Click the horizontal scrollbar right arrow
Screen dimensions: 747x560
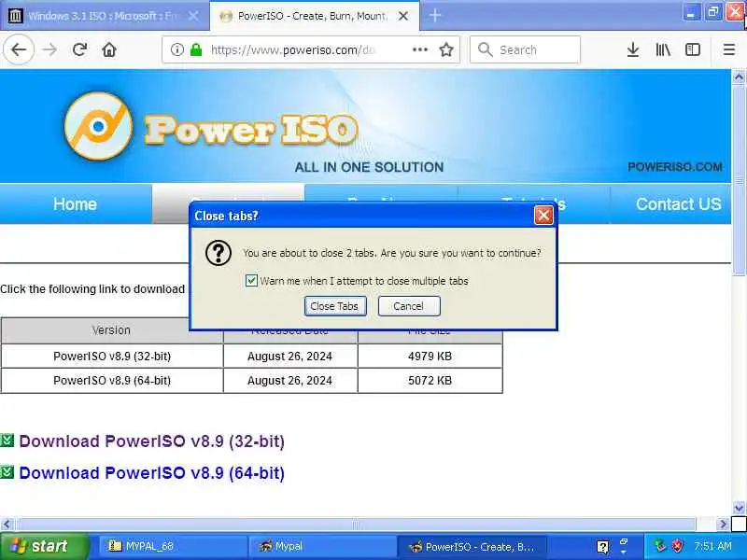click(723, 525)
